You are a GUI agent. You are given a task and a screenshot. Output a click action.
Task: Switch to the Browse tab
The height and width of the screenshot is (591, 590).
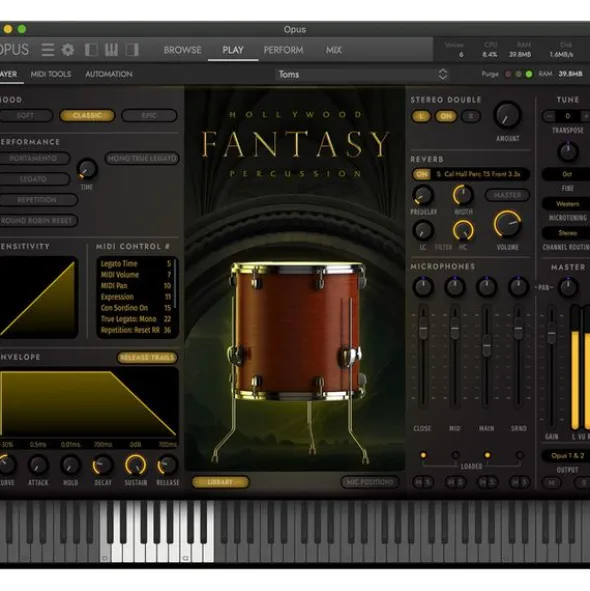182,50
